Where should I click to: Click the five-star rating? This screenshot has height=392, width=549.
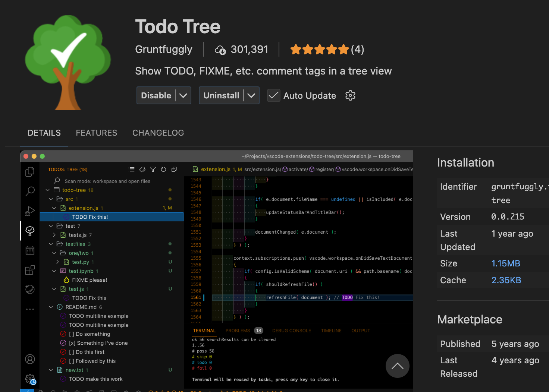(x=320, y=50)
